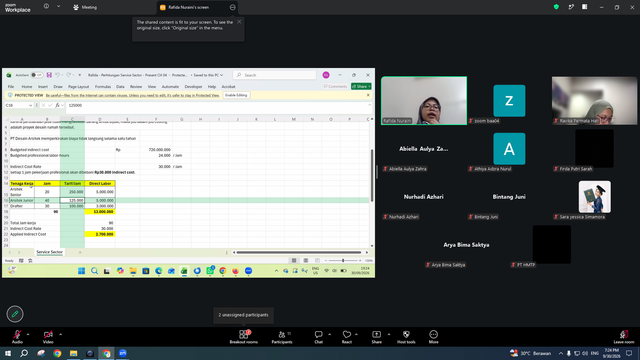The height and width of the screenshot is (360, 640).
Task: Expand Audio options arrow
Action: [x=28, y=334]
